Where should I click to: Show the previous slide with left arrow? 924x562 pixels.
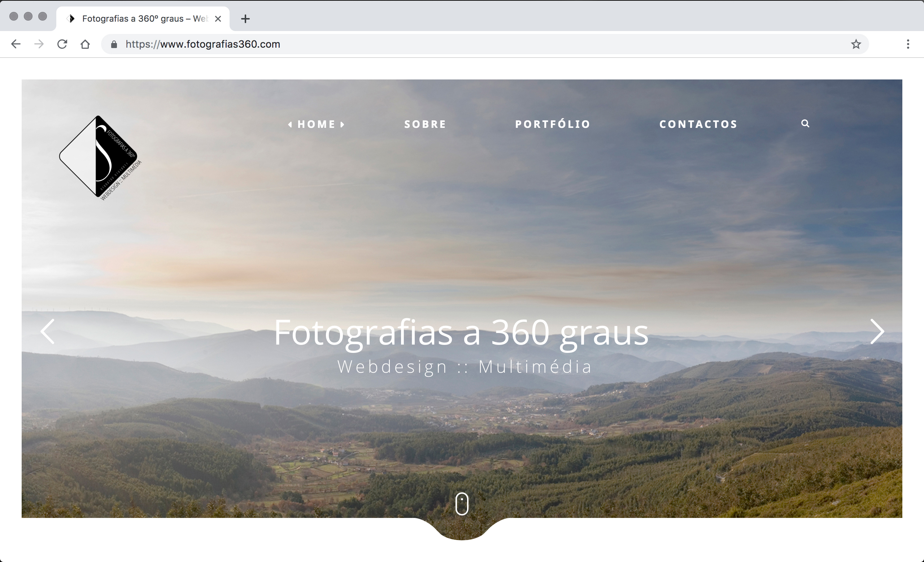coord(48,331)
